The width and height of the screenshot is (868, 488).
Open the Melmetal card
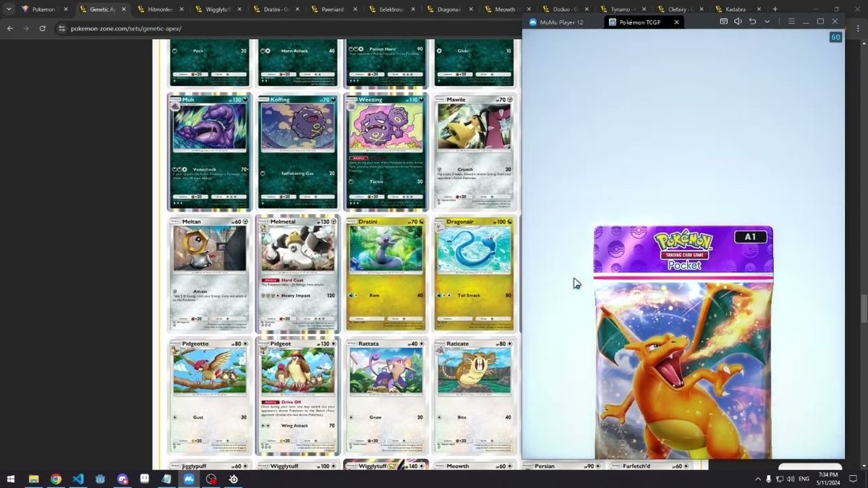297,273
